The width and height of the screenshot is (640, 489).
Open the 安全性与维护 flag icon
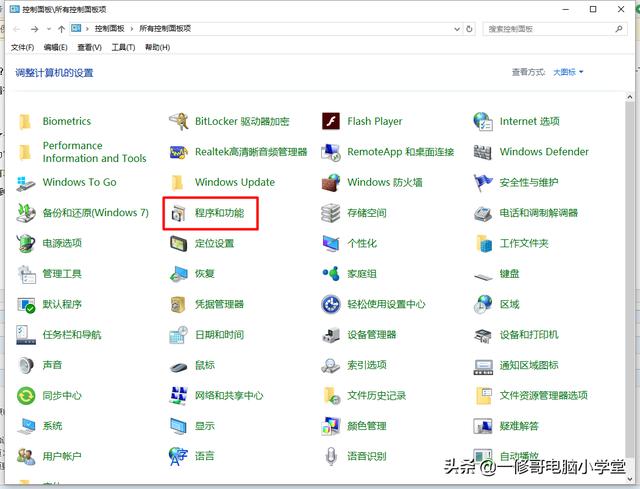pos(483,182)
